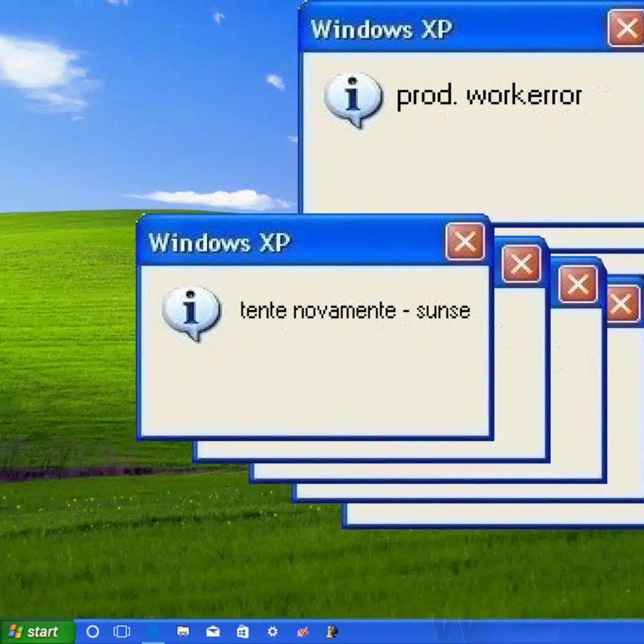Image resolution: width=644 pixels, height=644 pixels.
Task: Click the red taskbar icon beside Settings
Action: [x=303, y=631]
